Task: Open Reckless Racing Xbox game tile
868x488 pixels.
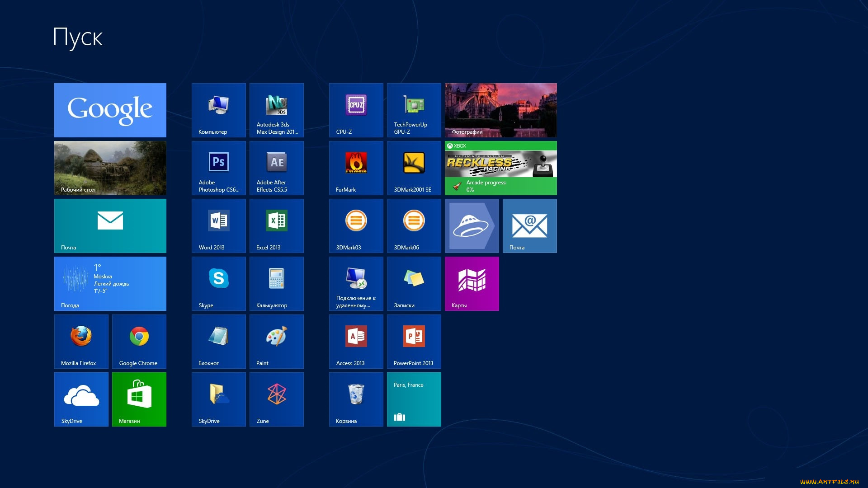Action: click(500, 168)
